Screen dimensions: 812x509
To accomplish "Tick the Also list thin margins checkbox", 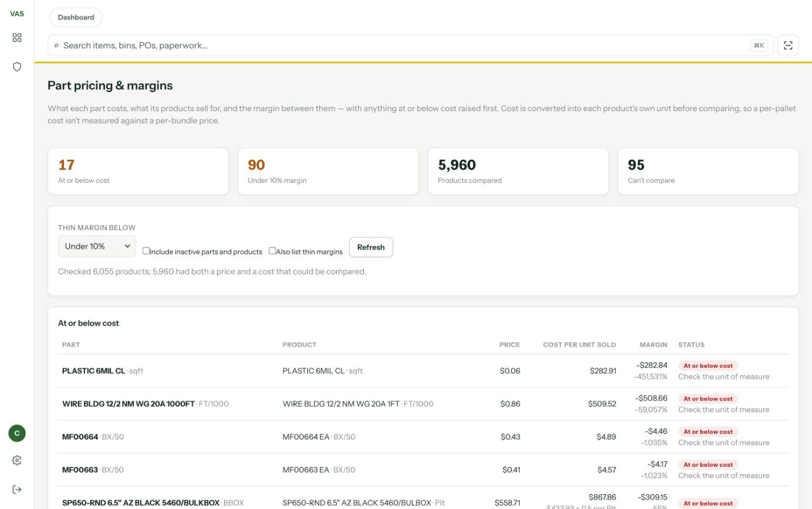I will (x=272, y=251).
